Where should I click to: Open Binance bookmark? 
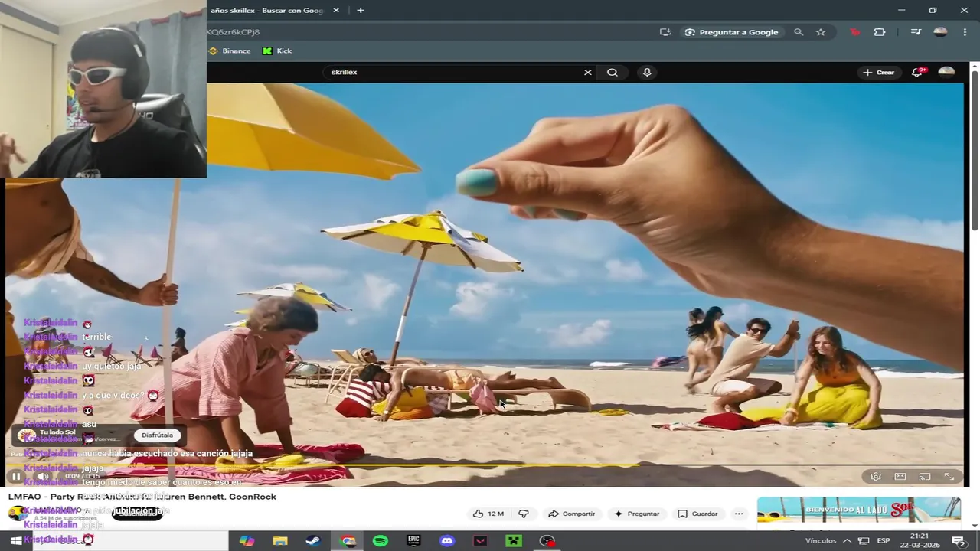click(x=230, y=51)
